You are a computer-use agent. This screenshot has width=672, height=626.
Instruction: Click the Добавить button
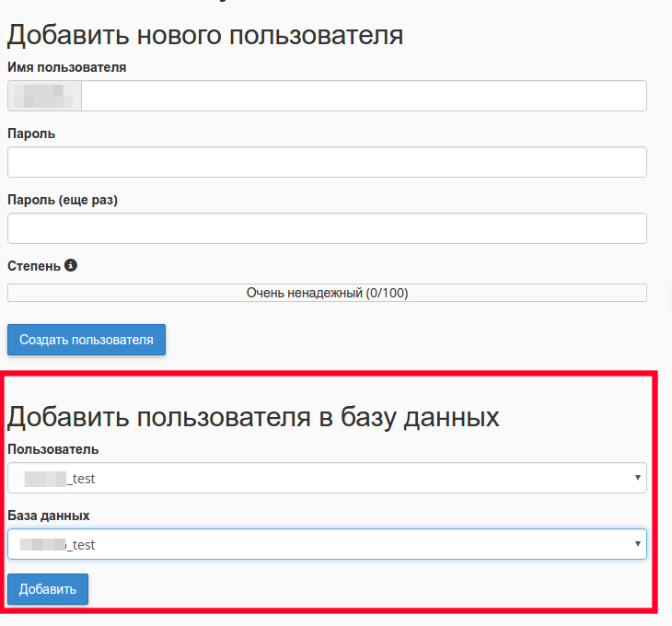pos(48,589)
